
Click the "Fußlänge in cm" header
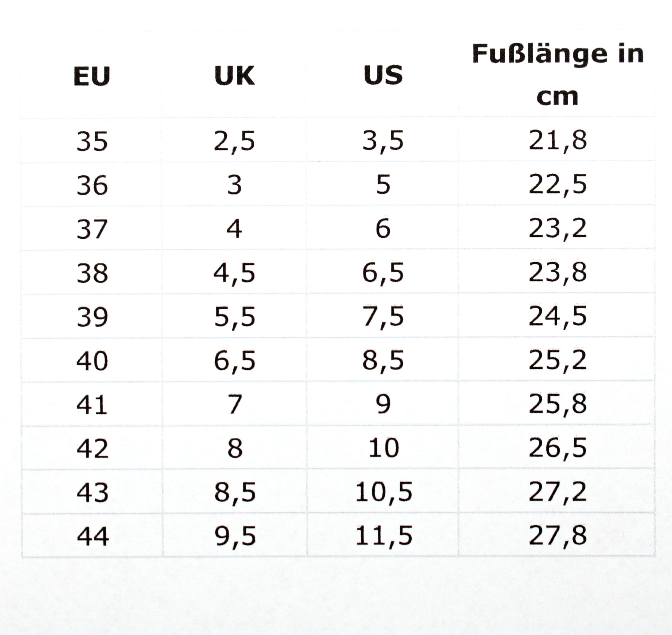pyautogui.click(x=557, y=75)
